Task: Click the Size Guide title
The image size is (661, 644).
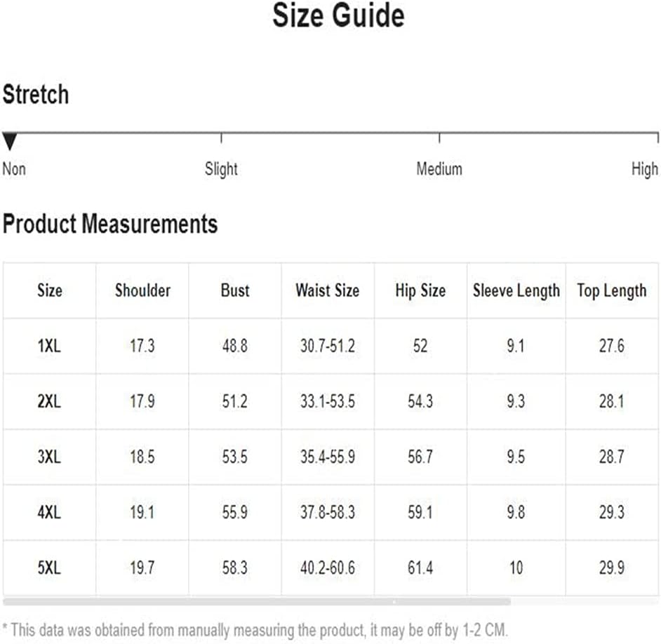Action: click(338, 15)
